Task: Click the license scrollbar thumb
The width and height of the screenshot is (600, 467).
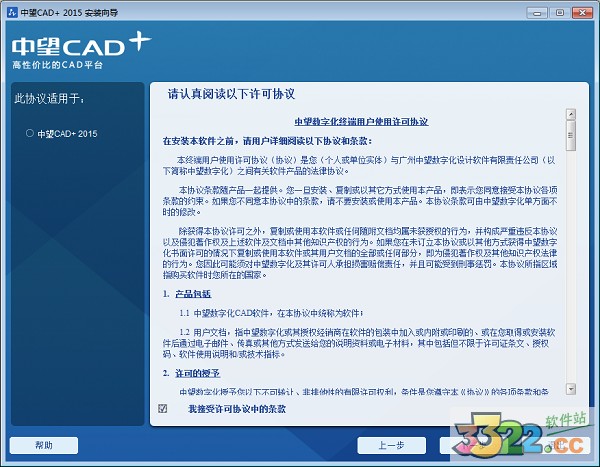Action: click(x=571, y=136)
